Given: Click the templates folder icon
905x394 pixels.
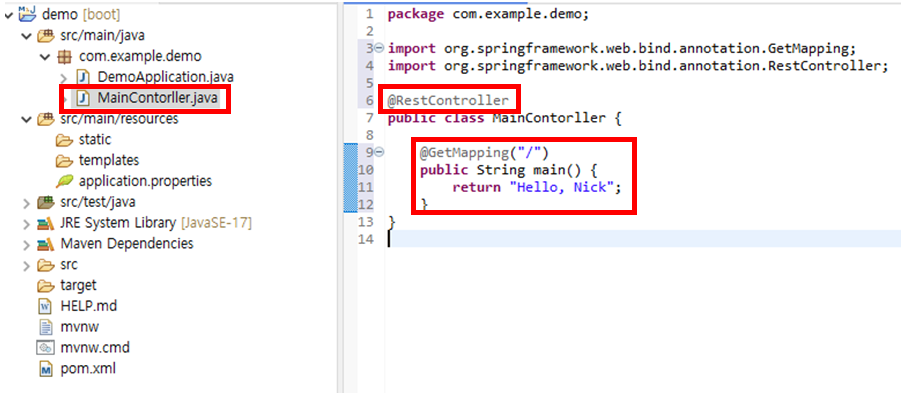Looking at the screenshot, I should [64, 161].
